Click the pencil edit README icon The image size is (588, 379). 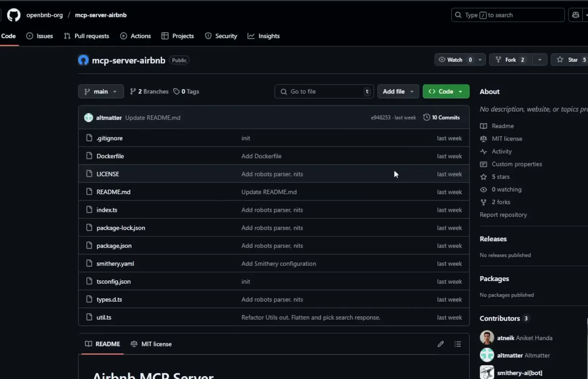point(440,344)
